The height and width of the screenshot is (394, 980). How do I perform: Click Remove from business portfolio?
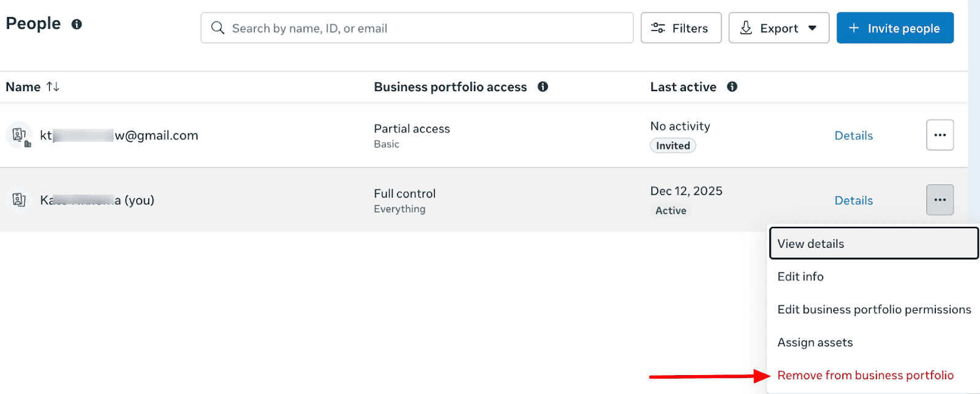[x=865, y=376]
